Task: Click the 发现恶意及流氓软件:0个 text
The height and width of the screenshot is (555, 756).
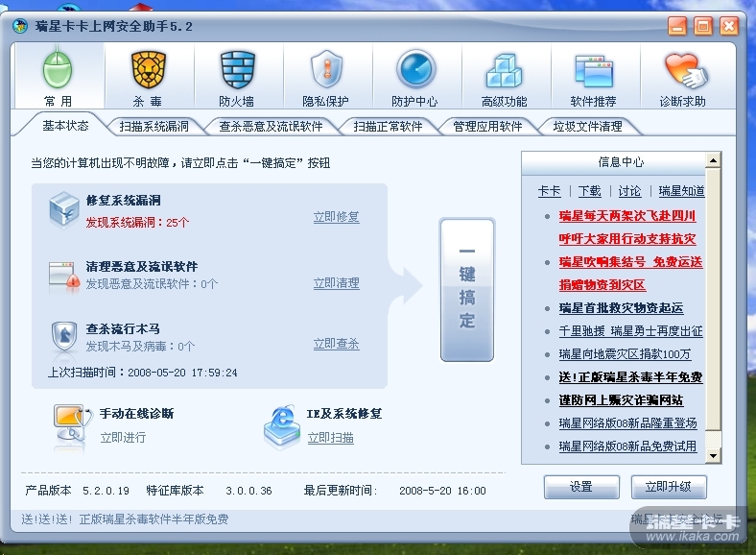Action: (x=152, y=284)
